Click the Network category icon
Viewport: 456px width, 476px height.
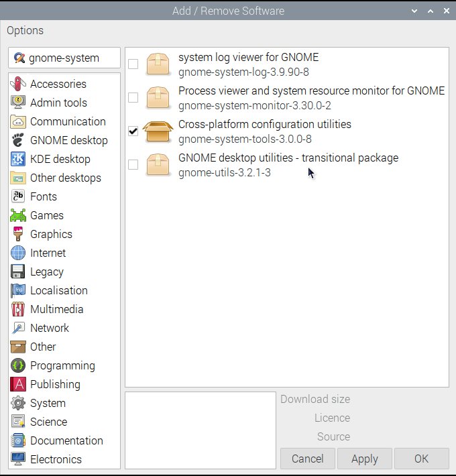pyautogui.click(x=18, y=328)
